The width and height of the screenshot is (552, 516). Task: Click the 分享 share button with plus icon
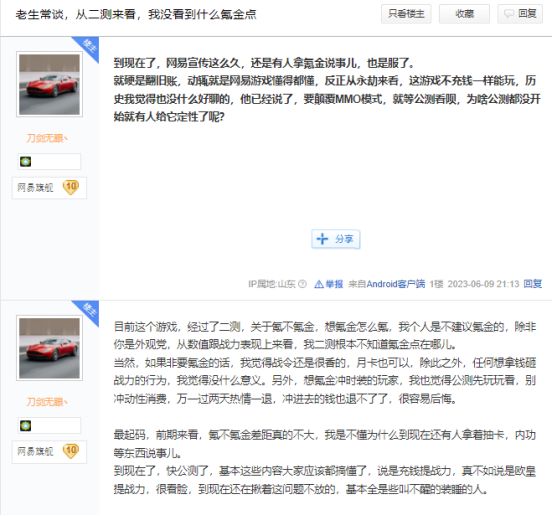point(336,239)
